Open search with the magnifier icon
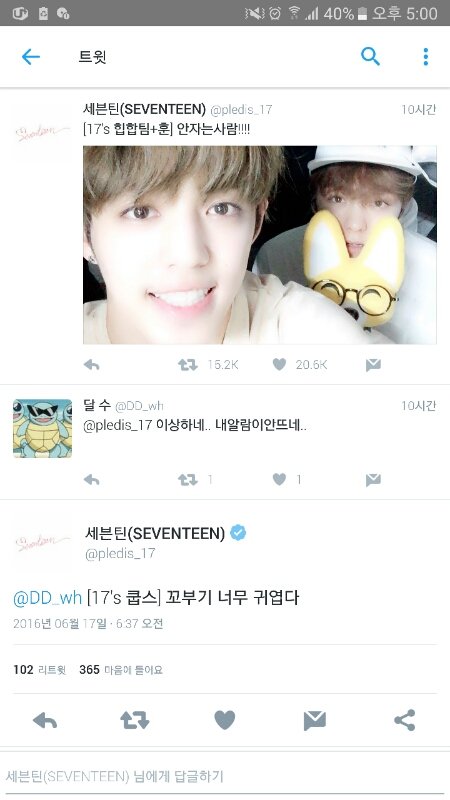 370,57
